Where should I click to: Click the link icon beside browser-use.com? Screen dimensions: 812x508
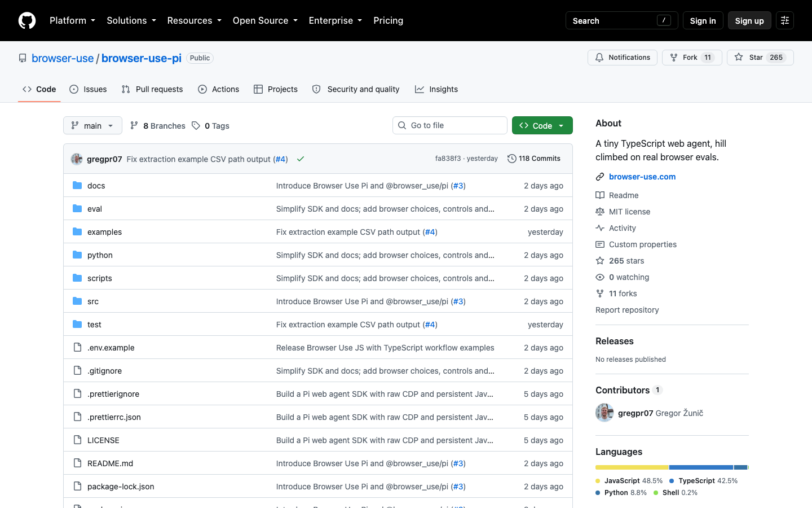click(x=600, y=177)
